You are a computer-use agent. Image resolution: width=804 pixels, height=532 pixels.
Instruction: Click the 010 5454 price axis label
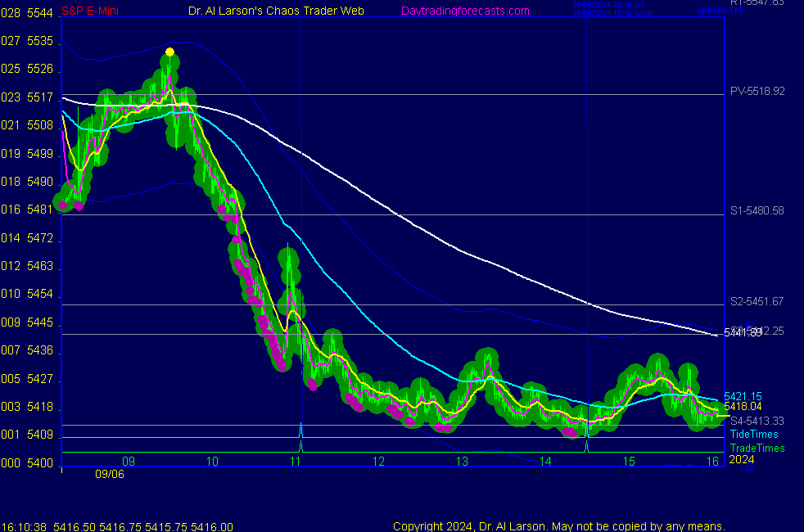point(27,294)
